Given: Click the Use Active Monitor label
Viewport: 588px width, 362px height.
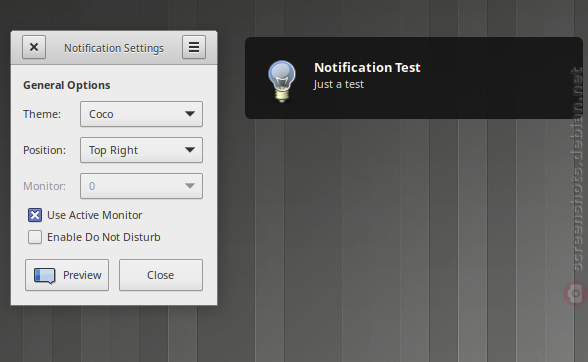Looking at the screenshot, I should 94,215.
